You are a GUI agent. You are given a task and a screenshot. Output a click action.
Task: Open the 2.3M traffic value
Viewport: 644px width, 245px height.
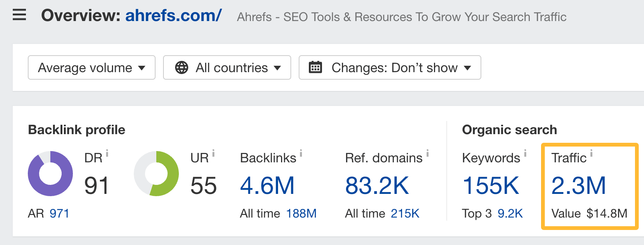pyautogui.click(x=579, y=186)
